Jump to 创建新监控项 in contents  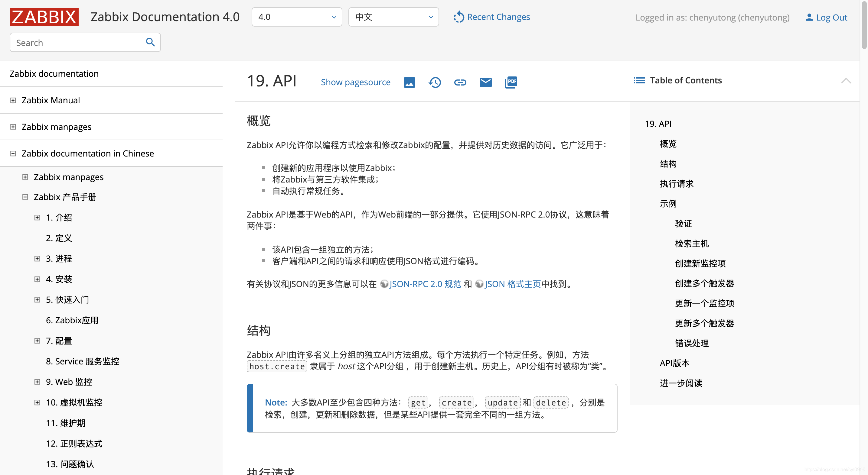[700, 263]
